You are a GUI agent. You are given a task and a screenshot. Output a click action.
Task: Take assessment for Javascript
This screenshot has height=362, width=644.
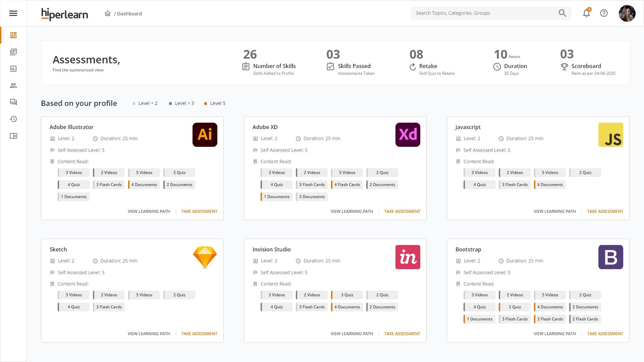[x=605, y=212]
